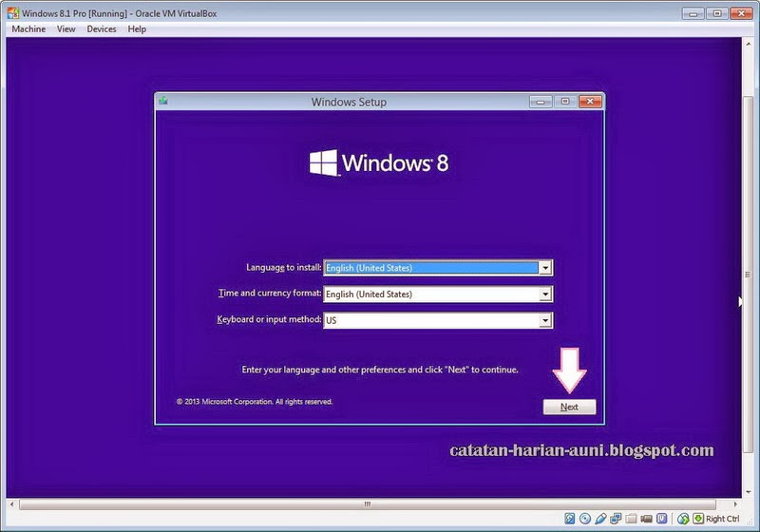Minimize the Windows Setup dialog

pyautogui.click(x=541, y=102)
